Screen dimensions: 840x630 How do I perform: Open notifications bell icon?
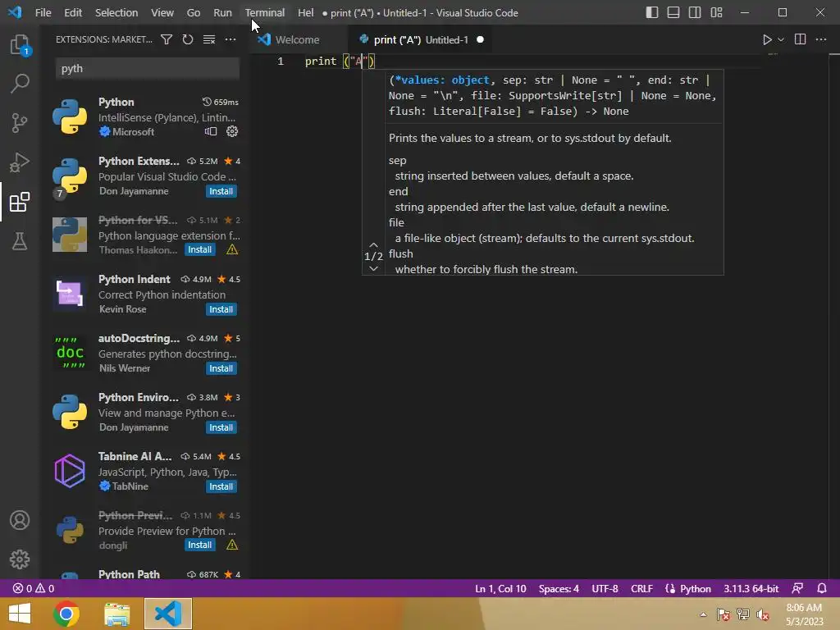[822, 588]
